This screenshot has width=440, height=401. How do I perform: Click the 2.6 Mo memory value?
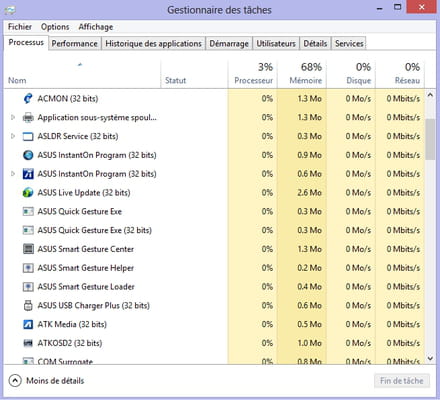(309, 193)
